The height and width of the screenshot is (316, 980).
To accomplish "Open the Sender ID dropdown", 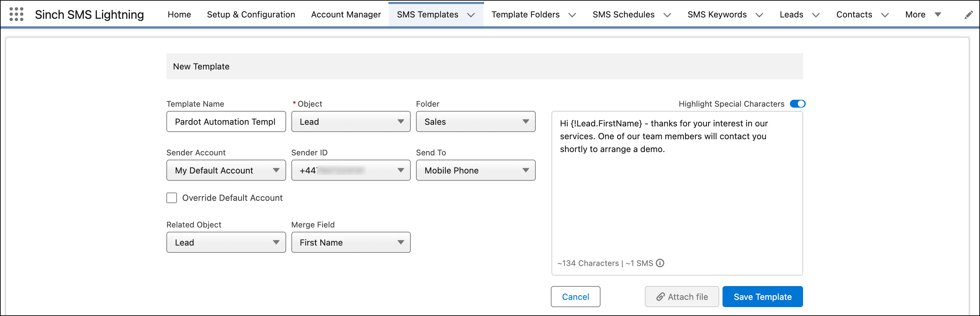I will pos(351,170).
